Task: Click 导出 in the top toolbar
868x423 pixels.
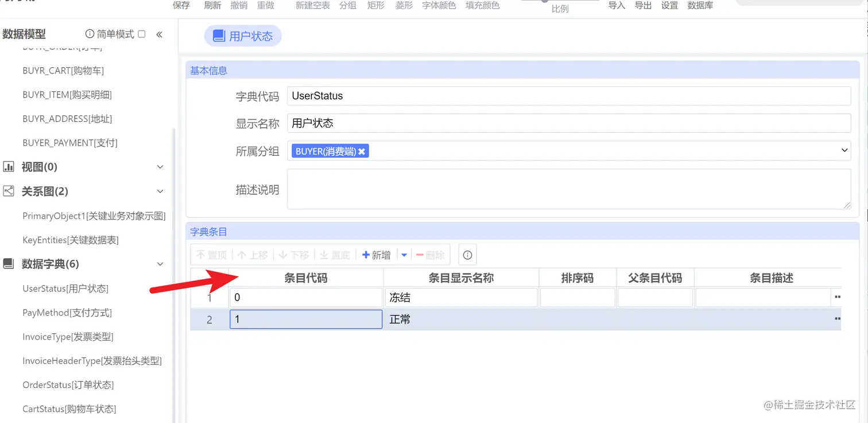Action: coord(643,5)
